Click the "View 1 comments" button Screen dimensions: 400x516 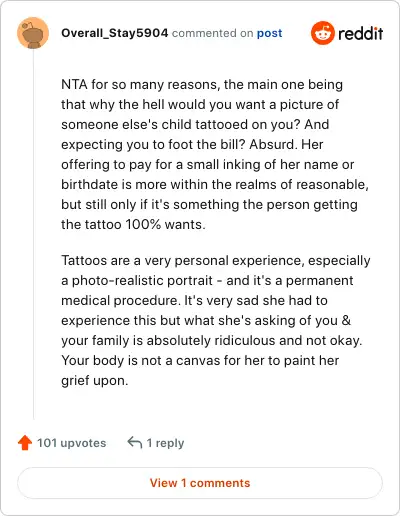(x=200, y=483)
